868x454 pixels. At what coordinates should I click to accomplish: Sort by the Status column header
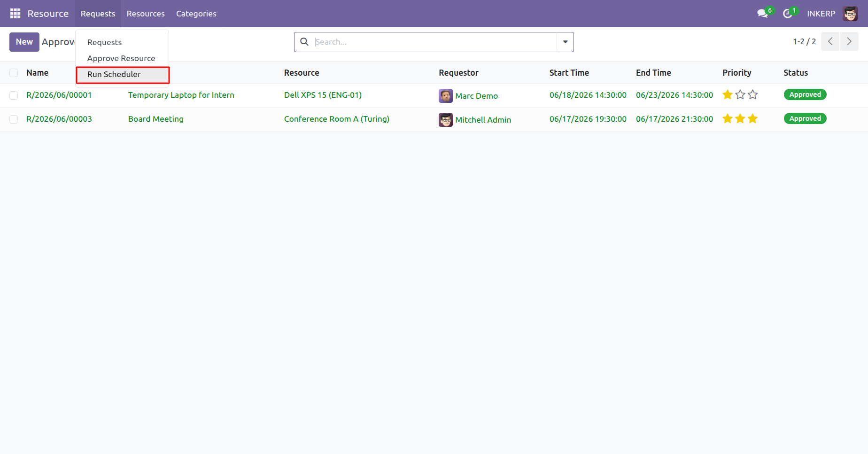[x=796, y=73]
